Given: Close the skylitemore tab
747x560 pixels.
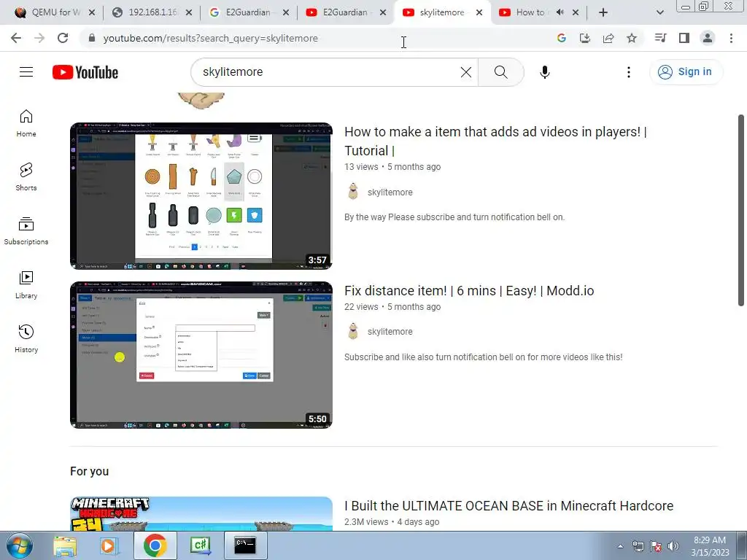Looking at the screenshot, I should point(479,12).
